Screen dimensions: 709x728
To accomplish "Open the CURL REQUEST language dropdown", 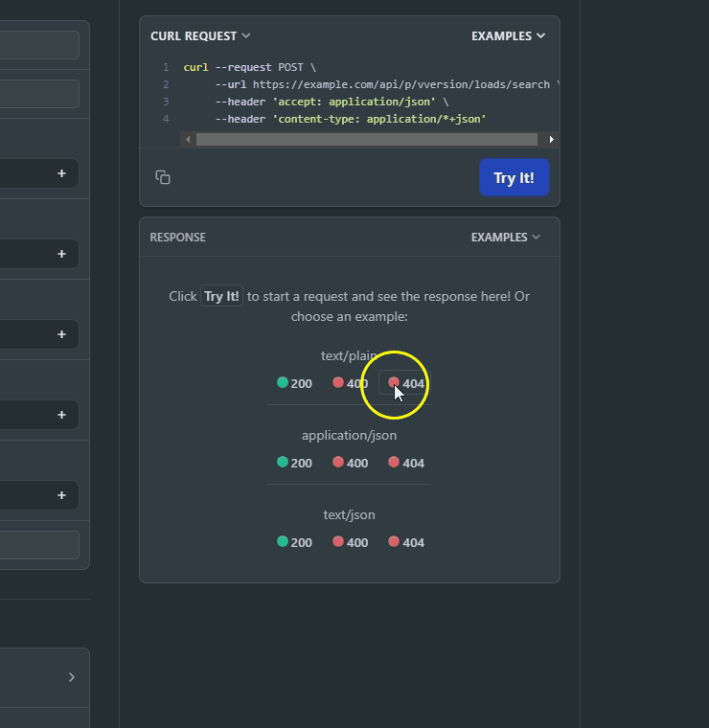I will tap(200, 35).
